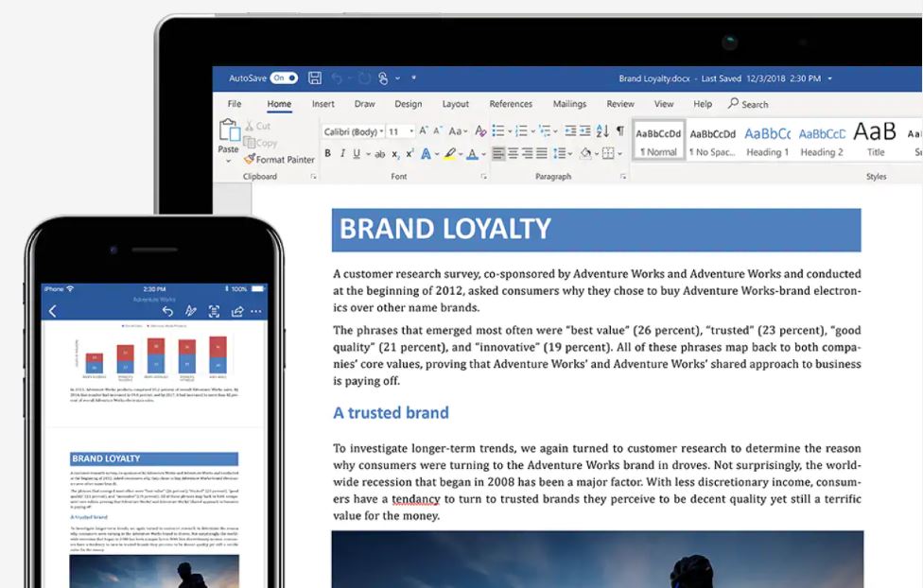Tap the back chevron on the iPhone
Viewport: 923px width, 588px height.
[x=52, y=311]
